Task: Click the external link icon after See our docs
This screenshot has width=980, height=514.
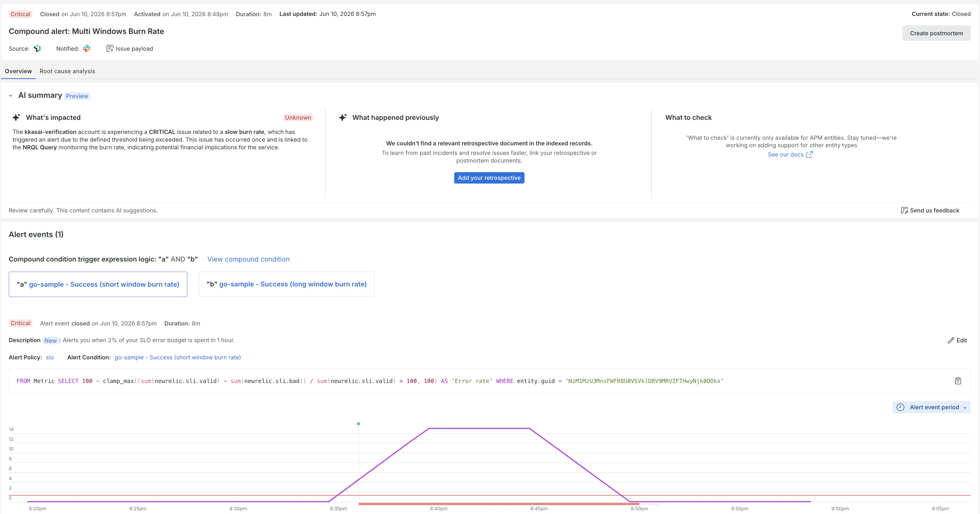Action: coord(809,154)
